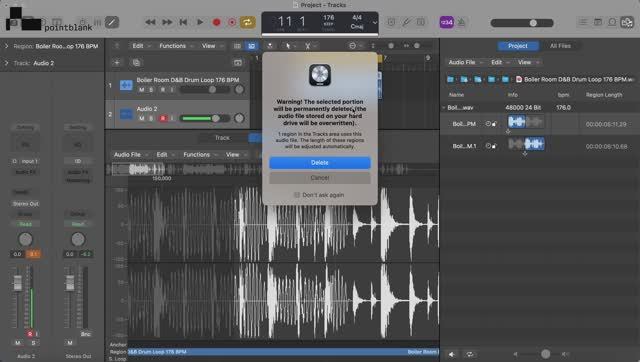Toggle the yellow Cycle mode button
This screenshot has height=362, width=640.
247,22
